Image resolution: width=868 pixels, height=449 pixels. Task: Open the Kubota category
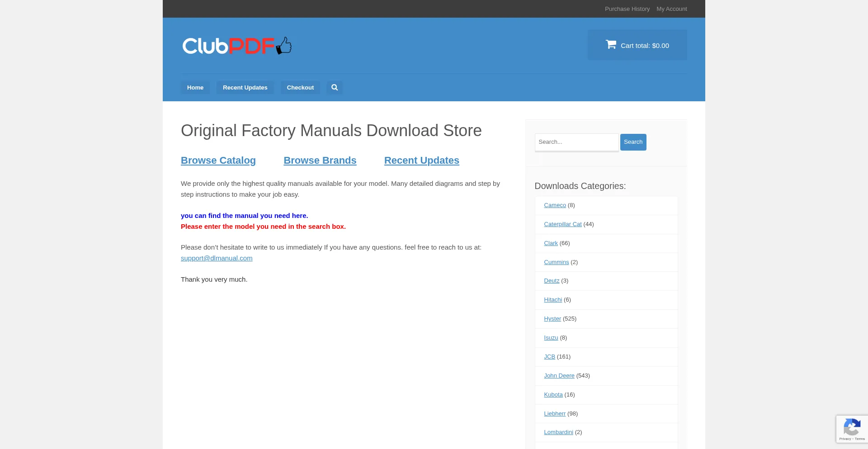click(553, 395)
